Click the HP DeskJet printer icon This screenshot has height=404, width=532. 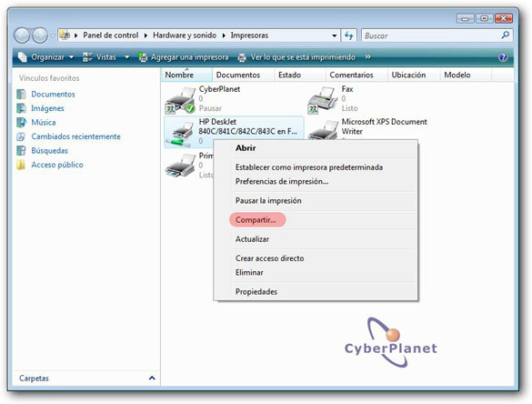click(181, 134)
